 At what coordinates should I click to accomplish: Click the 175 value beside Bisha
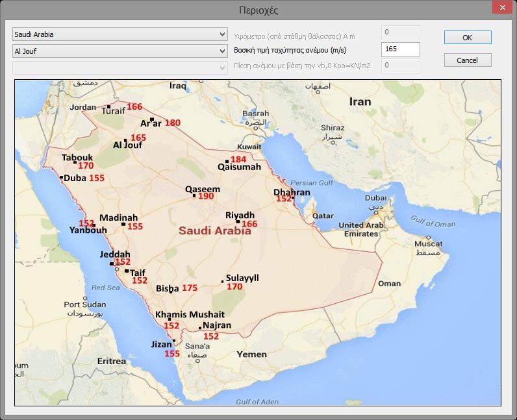pyautogui.click(x=190, y=288)
